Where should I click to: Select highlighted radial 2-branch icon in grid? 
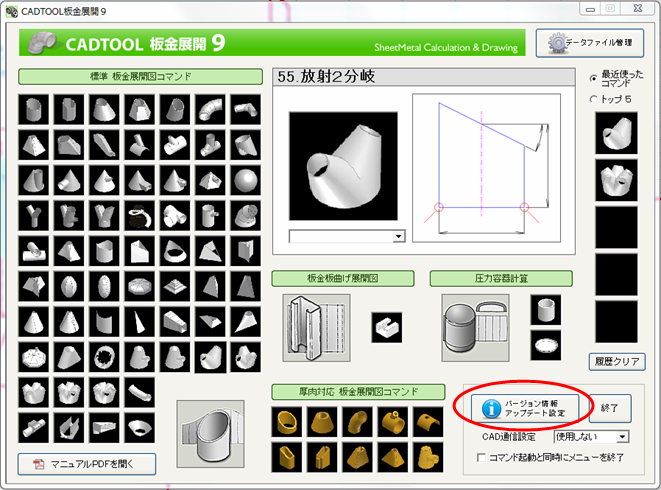[210, 357]
